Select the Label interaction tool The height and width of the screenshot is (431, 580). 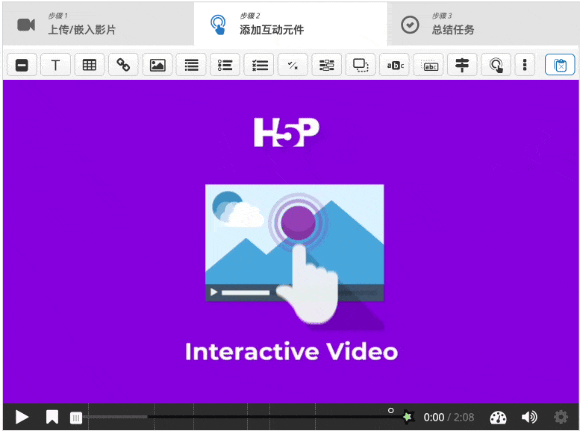pos(22,65)
